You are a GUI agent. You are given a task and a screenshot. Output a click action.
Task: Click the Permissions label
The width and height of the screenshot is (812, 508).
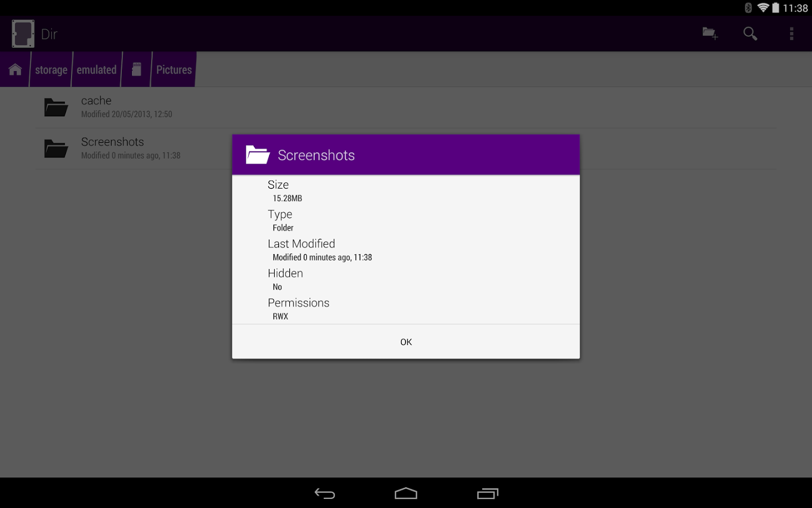point(298,303)
